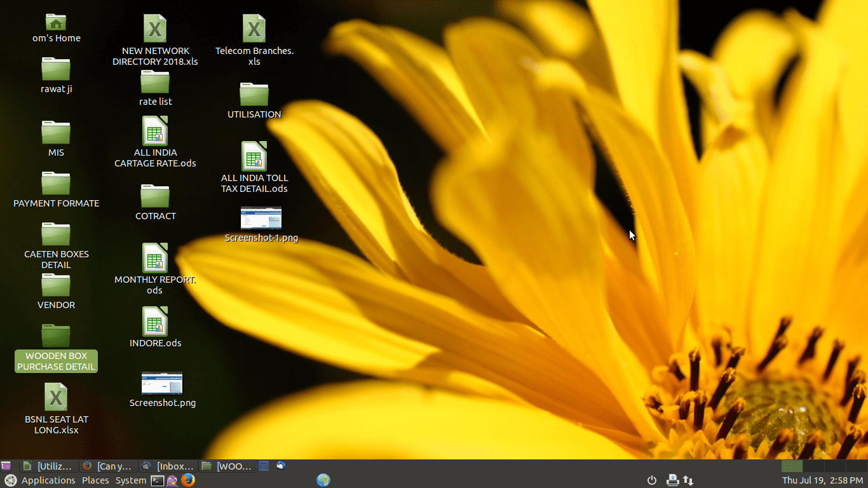Open the VENDOR folder

click(56, 286)
